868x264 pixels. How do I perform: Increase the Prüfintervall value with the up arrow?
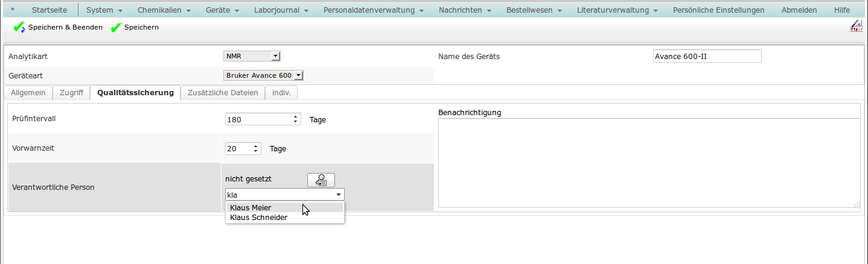click(295, 116)
